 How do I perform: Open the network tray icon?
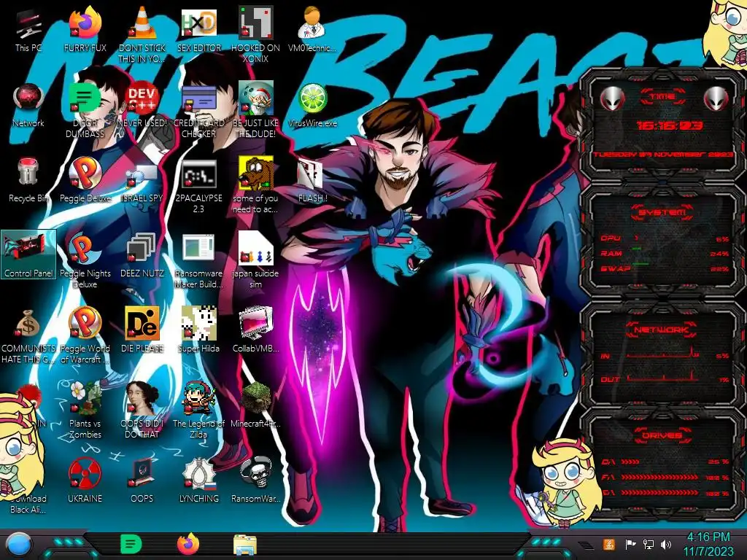pos(649,544)
